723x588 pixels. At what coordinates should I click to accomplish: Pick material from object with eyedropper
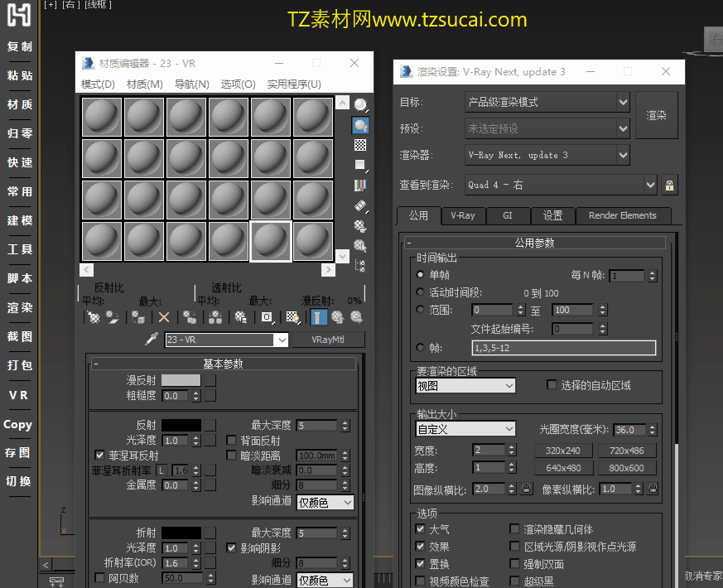click(152, 340)
